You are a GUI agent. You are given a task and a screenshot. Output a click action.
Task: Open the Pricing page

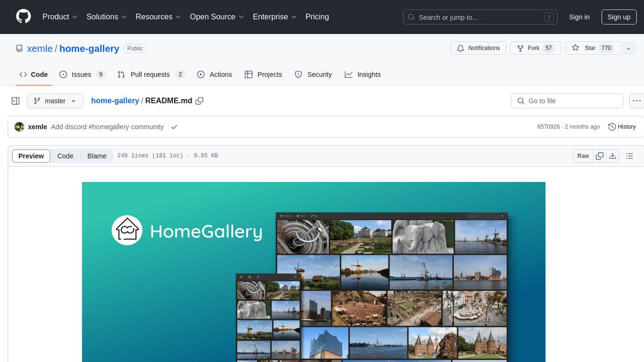point(317,17)
